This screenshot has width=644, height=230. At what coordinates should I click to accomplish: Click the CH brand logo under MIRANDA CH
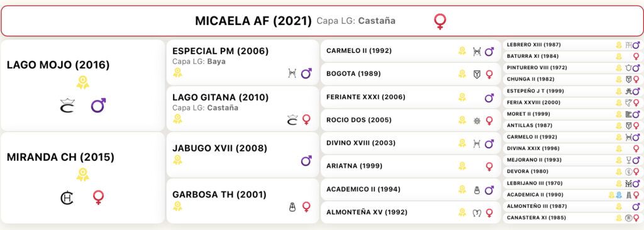[67, 197]
